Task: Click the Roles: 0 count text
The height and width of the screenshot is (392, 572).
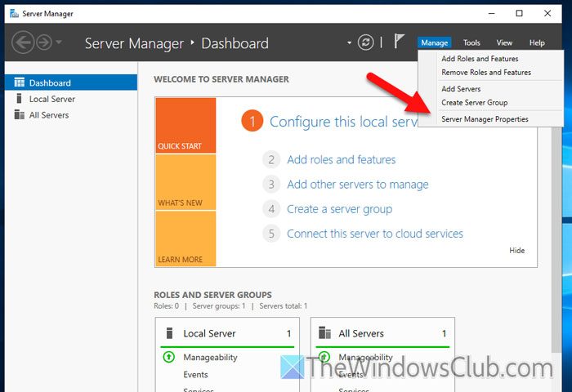Action: (x=167, y=306)
